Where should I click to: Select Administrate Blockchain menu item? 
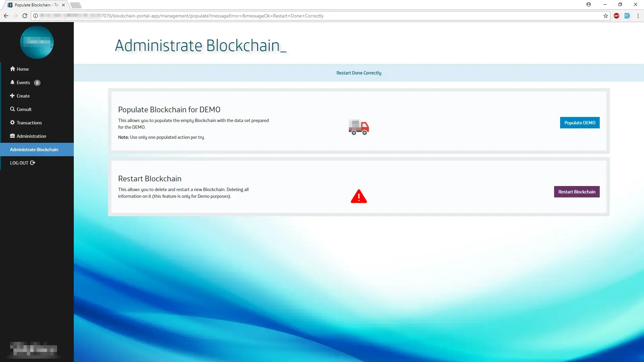[34, 149]
